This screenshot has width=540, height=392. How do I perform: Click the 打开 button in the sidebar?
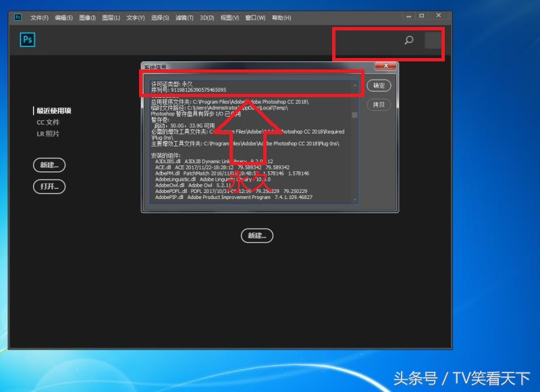[x=48, y=187]
